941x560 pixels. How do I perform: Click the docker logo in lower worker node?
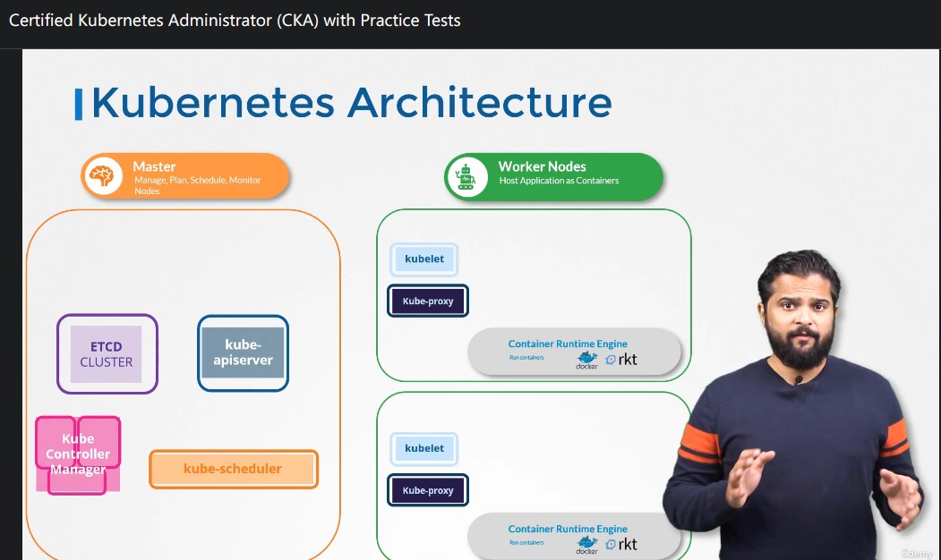click(x=587, y=545)
